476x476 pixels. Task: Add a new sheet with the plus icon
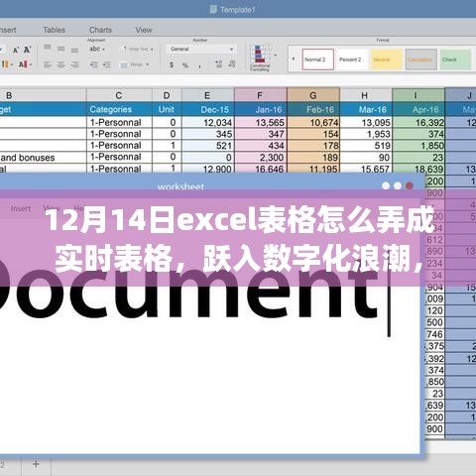[x=36, y=464]
